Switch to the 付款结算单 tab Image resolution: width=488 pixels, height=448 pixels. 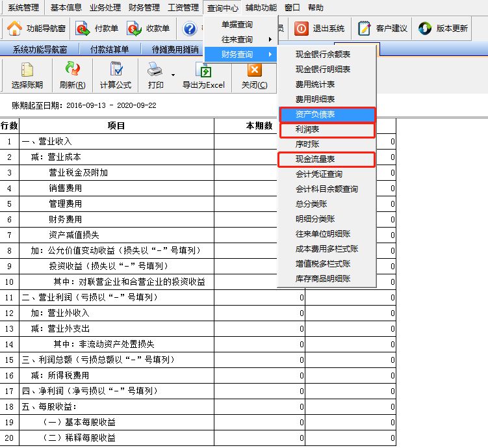click(109, 49)
